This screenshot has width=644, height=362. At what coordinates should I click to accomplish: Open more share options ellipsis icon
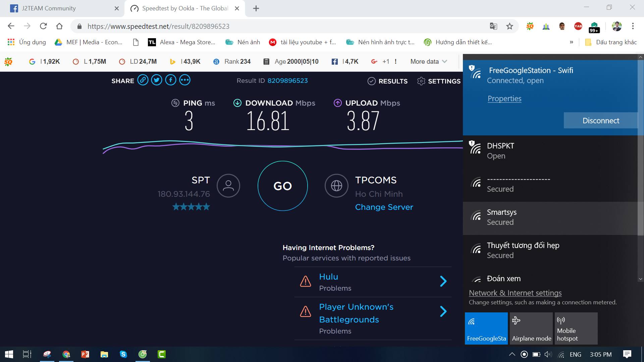click(185, 80)
